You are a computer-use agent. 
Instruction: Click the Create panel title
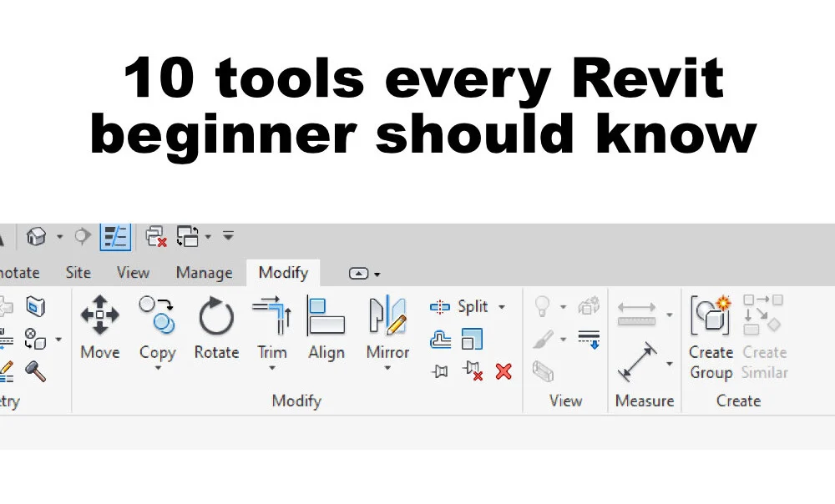coord(738,401)
